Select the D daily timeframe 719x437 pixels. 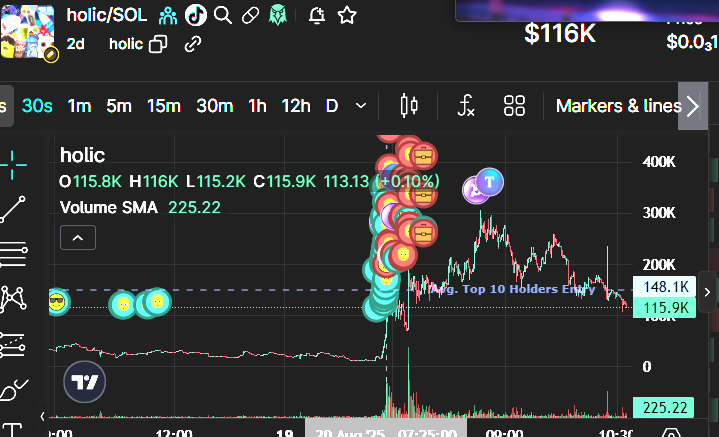click(332, 106)
